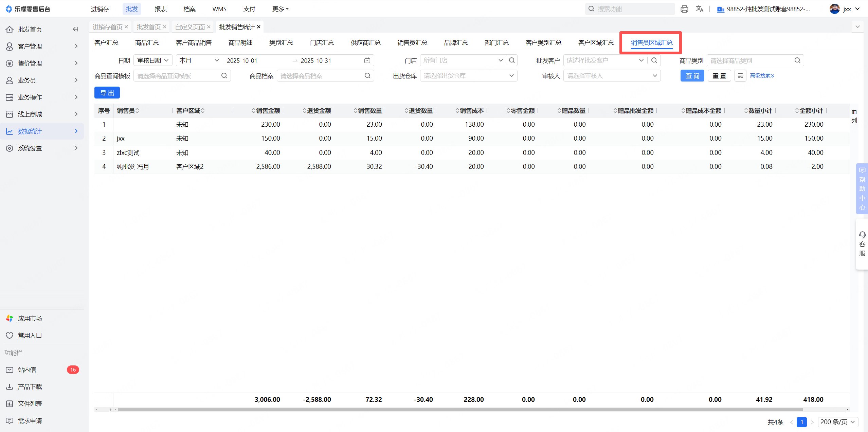Click the 导出 export button
868x432 pixels.
(107, 93)
